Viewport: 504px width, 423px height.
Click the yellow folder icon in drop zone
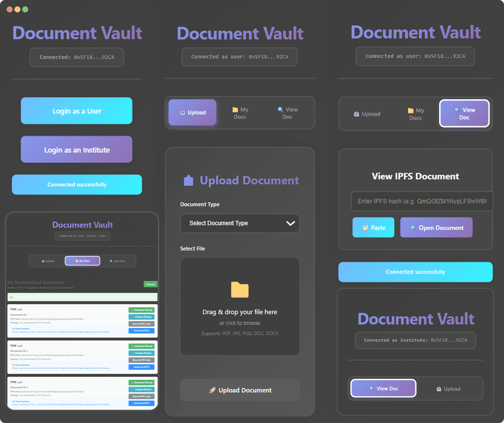pyautogui.click(x=240, y=290)
